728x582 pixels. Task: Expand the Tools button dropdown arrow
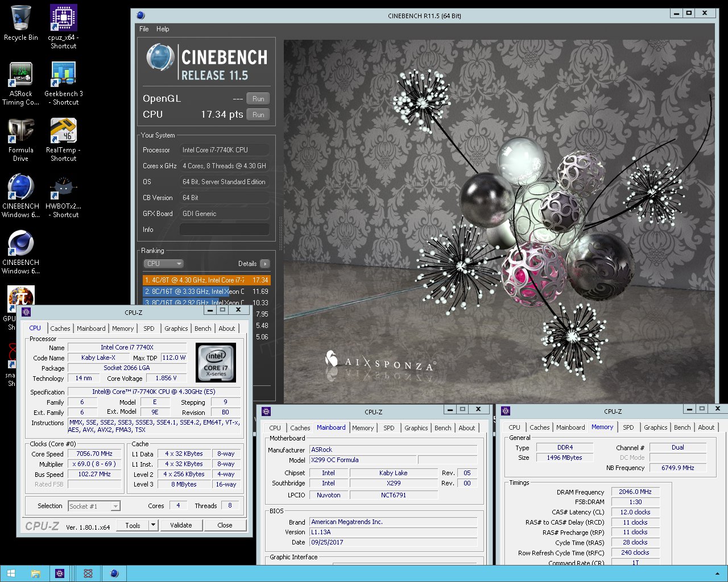click(x=153, y=525)
